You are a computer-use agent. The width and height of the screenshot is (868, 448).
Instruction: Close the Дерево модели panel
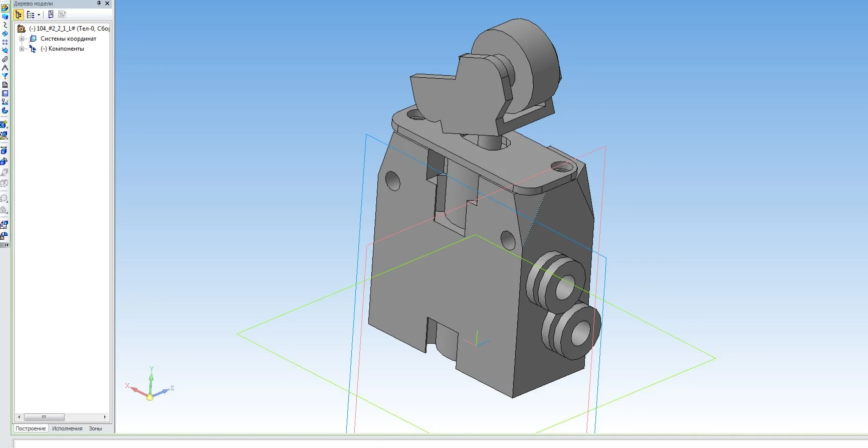click(107, 4)
